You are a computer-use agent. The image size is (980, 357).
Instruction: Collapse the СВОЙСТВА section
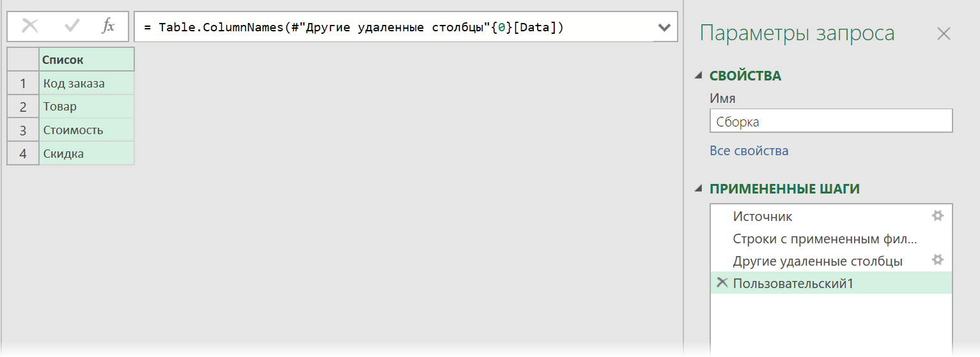click(699, 76)
